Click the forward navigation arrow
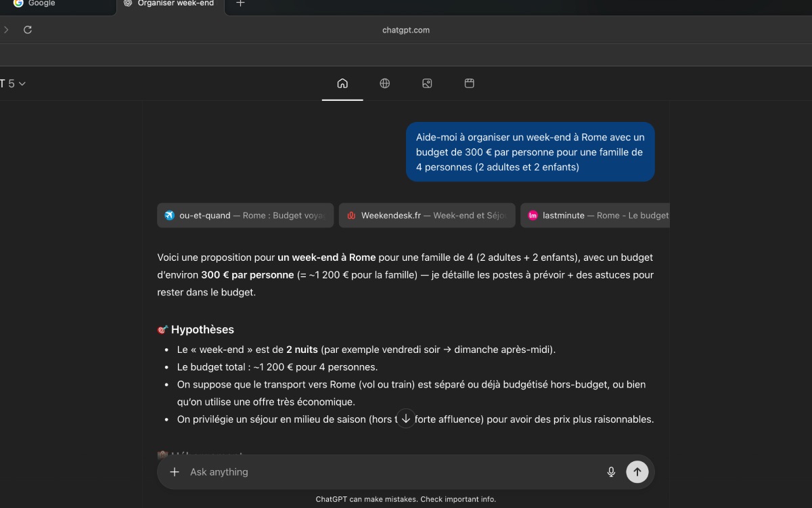Screen dimensions: 812x508 [x=7, y=30]
